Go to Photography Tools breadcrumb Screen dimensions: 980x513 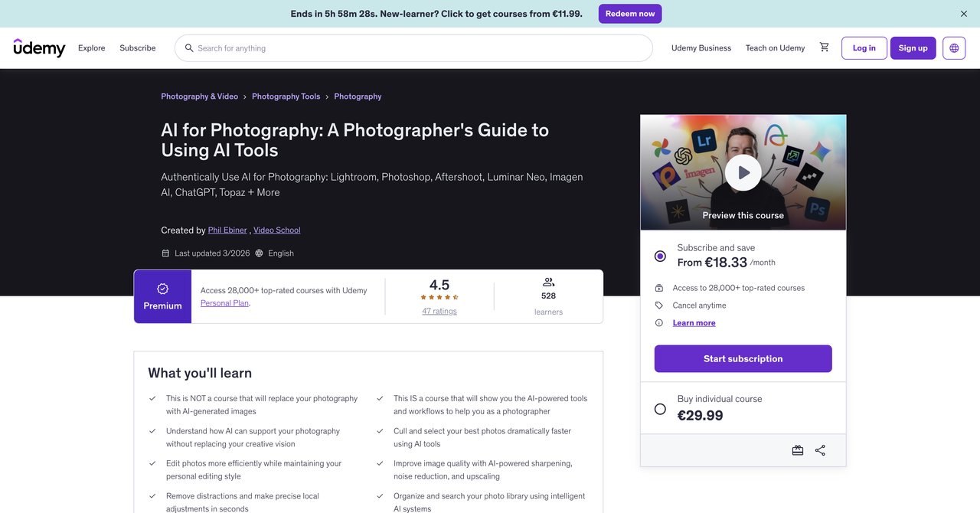286,96
